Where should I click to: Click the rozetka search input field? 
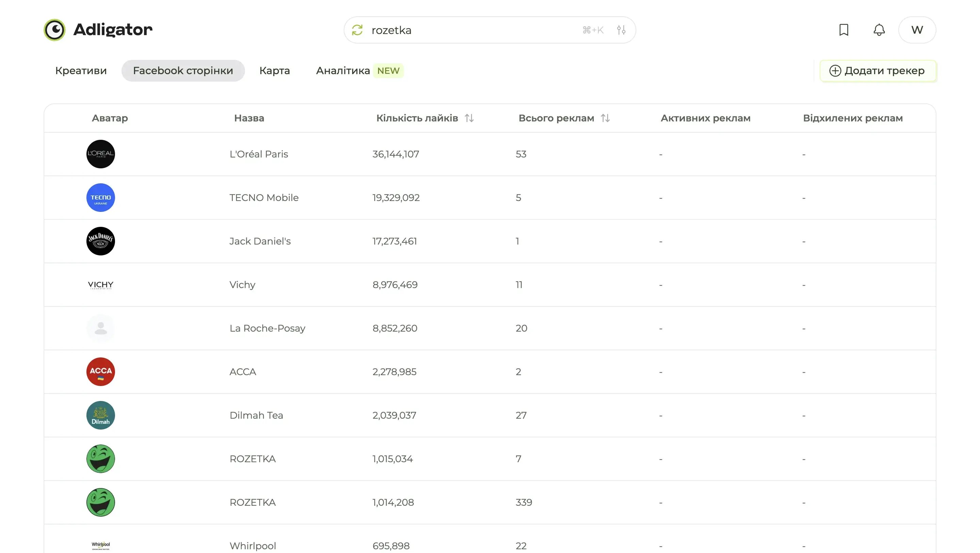coord(490,30)
